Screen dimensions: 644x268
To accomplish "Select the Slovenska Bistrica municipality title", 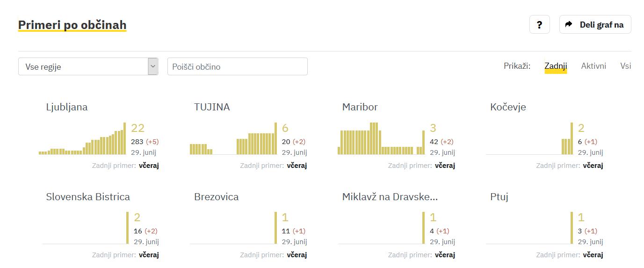I will coord(88,197).
